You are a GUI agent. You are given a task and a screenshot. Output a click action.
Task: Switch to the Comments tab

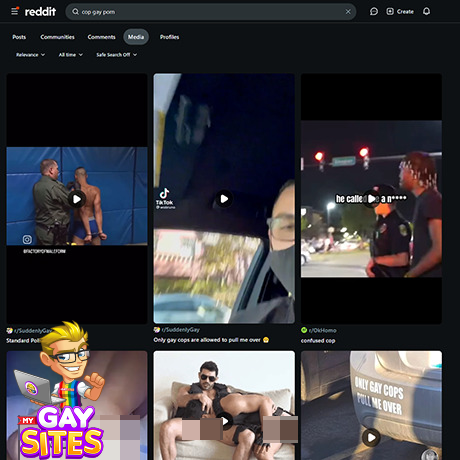(101, 37)
